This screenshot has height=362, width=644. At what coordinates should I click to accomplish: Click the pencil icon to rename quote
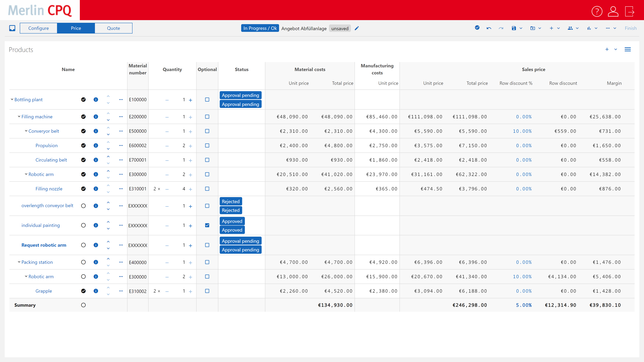pyautogui.click(x=357, y=28)
